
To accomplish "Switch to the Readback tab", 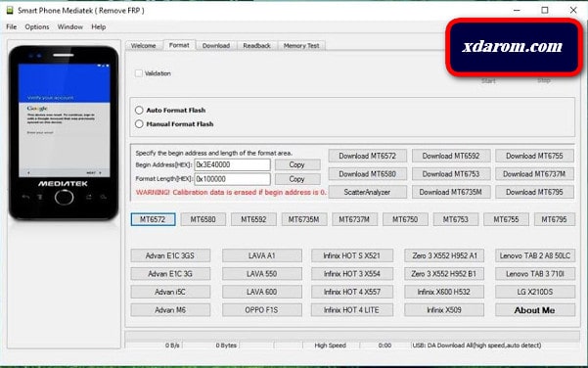I will [256, 46].
